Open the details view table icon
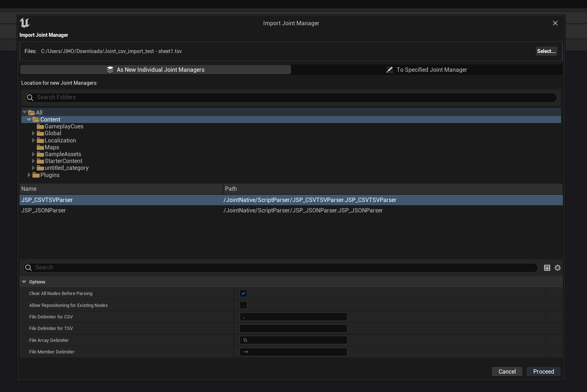This screenshot has height=392, width=587. [x=547, y=268]
